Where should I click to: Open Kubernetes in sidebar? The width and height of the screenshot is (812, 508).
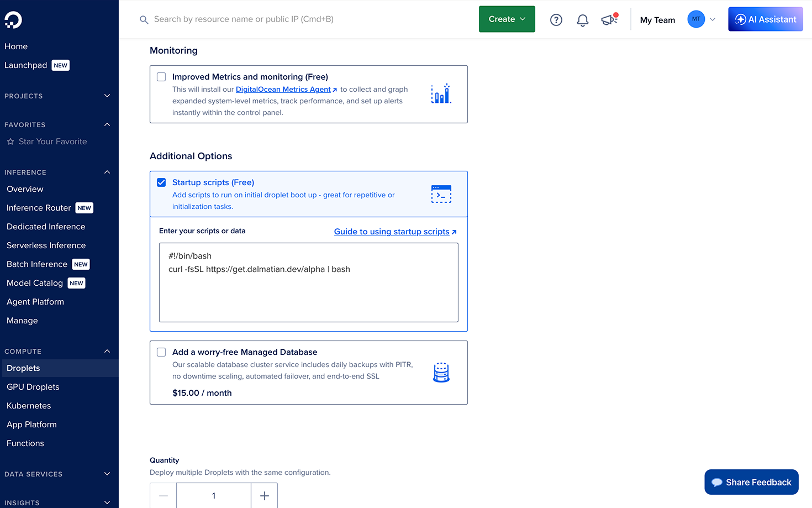(x=29, y=406)
